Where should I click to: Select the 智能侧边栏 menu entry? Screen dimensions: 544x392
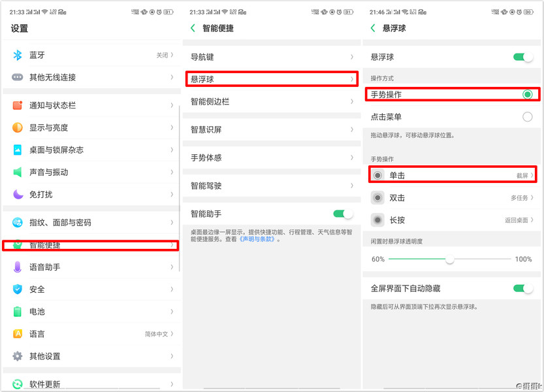(x=271, y=101)
